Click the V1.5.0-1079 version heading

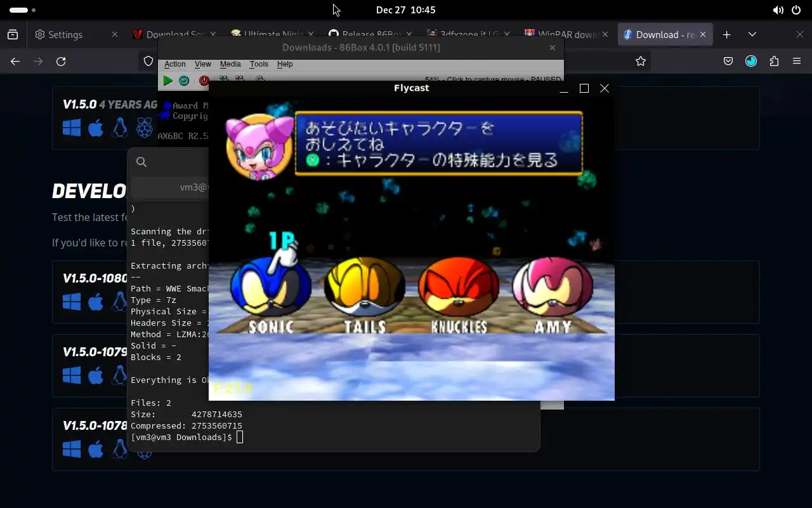tap(95, 352)
